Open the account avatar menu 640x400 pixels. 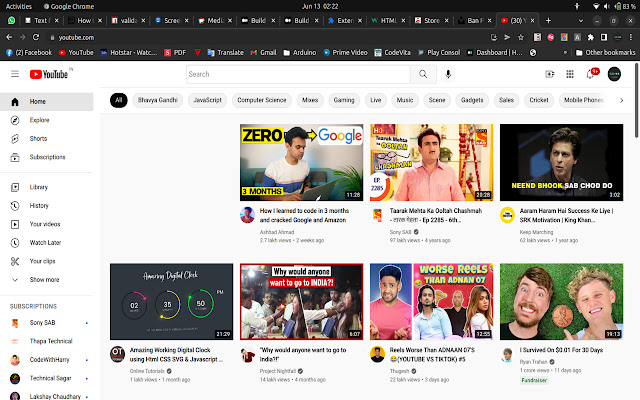click(614, 74)
